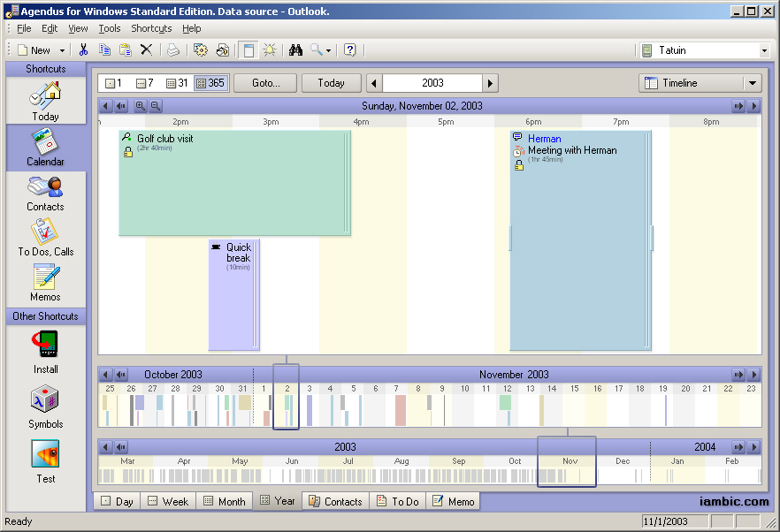Go to next year arrow
This screenshot has height=532, width=780.
pyautogui.click(x=490, y=83)
